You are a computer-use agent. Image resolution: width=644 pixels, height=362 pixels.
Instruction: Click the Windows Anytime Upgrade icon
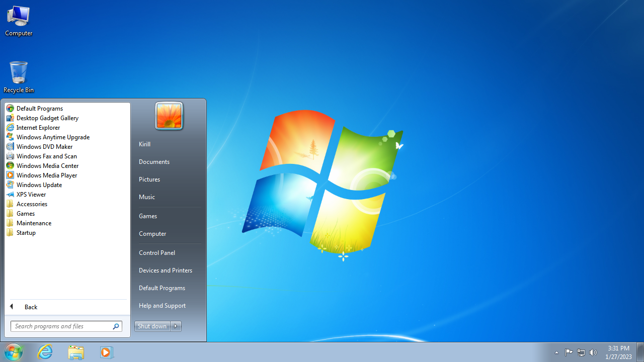click(x=10, y=137)
